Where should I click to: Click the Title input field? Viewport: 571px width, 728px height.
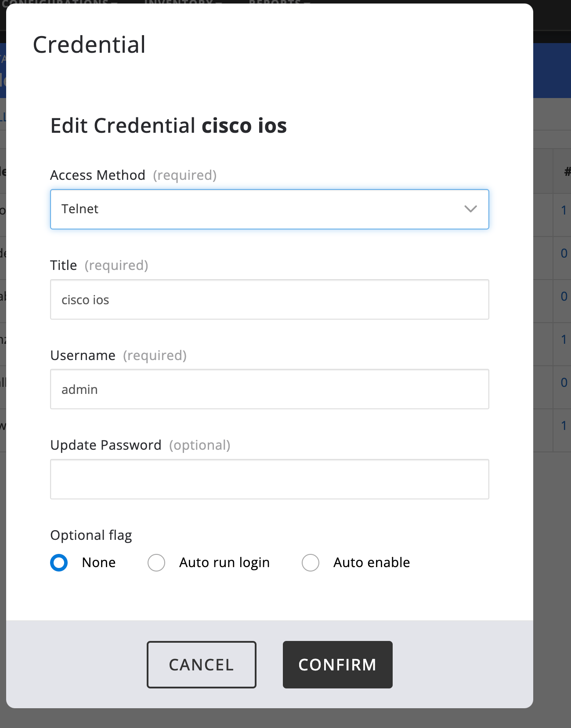tap(269, 299)
